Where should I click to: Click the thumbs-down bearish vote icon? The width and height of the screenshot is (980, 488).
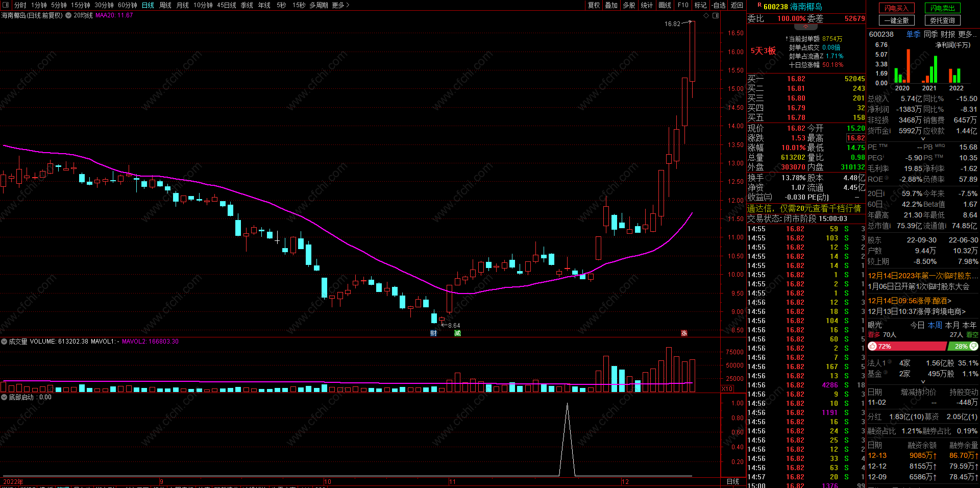[x=974, y=346]
